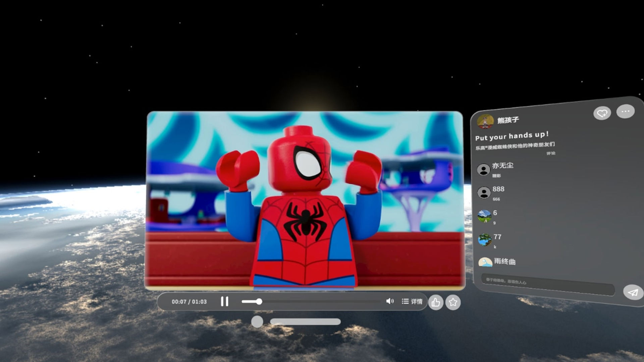
Task: Seek using the video progress slider knob
Action: pos(259,301)
